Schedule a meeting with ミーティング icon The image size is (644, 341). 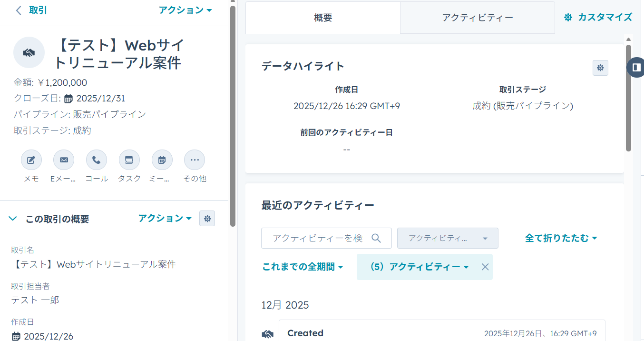pyautogui.click(x=162, y=160)
